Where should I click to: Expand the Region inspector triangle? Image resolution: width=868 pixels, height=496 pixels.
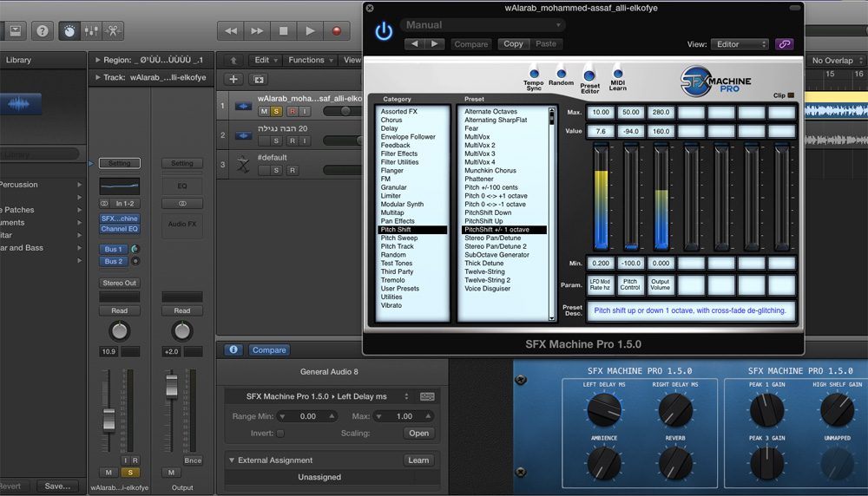coord(97,60)
